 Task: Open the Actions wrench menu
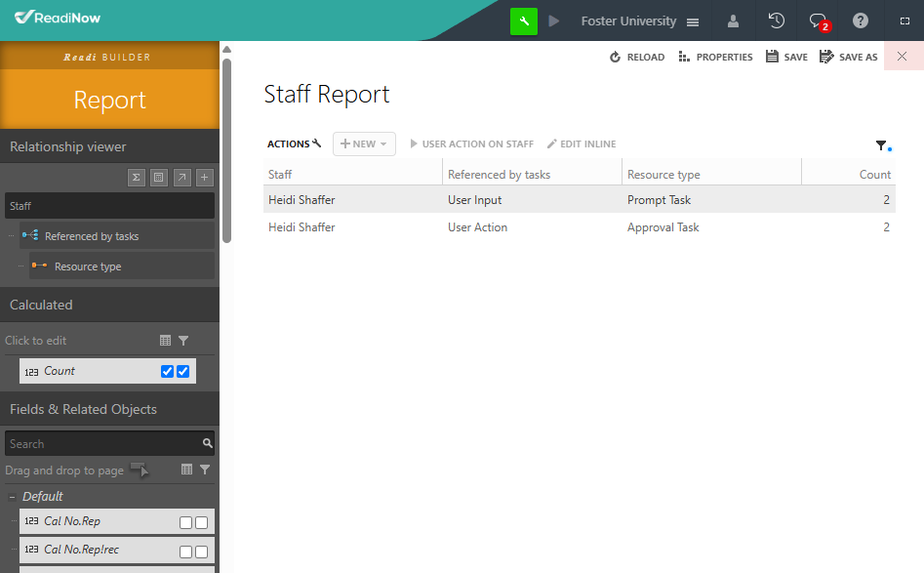(294, 143)
